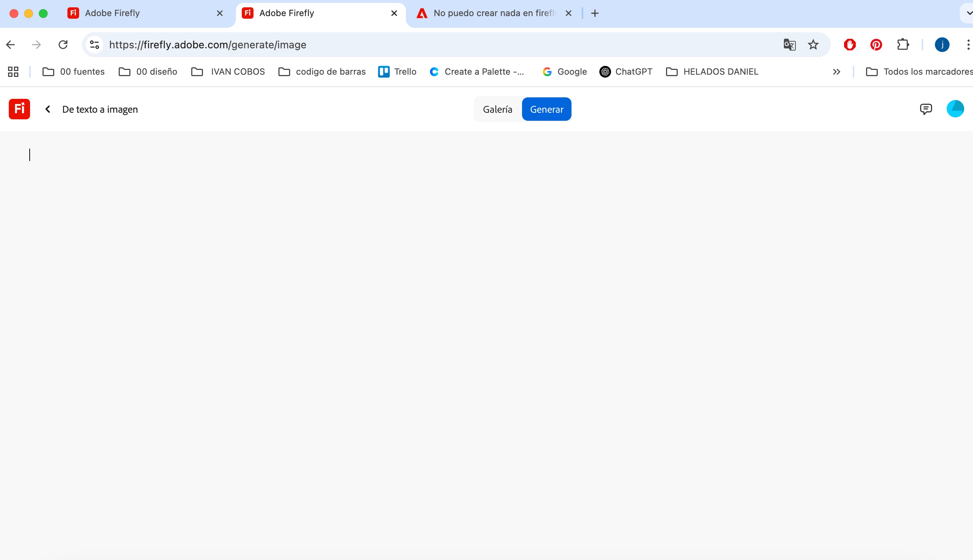
Task: Open the cyan account avatar menu
Action: pos(955,109)
